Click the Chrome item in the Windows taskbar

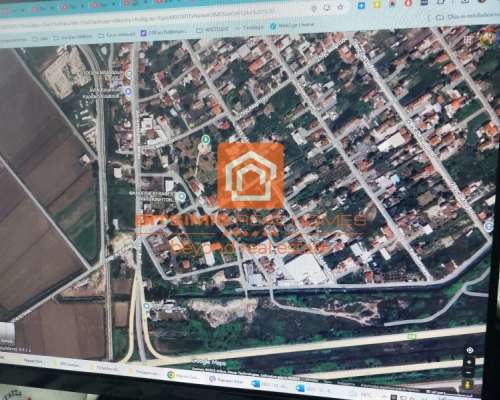[183, 375]
